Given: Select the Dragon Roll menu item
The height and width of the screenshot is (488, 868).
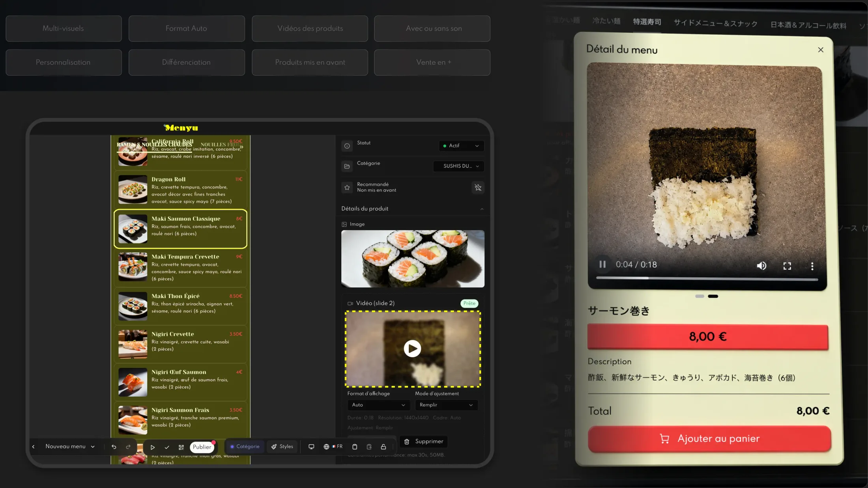Looking at the screenshot, I should coord(181,190).
